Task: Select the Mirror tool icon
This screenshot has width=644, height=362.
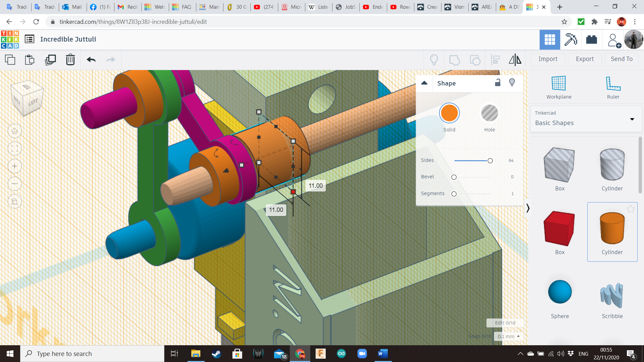Action: pyautogui.click(x=515, y=60)
